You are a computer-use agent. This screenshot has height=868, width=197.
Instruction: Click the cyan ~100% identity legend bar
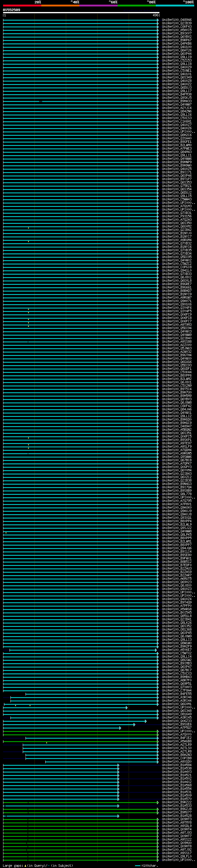[175, 6]
